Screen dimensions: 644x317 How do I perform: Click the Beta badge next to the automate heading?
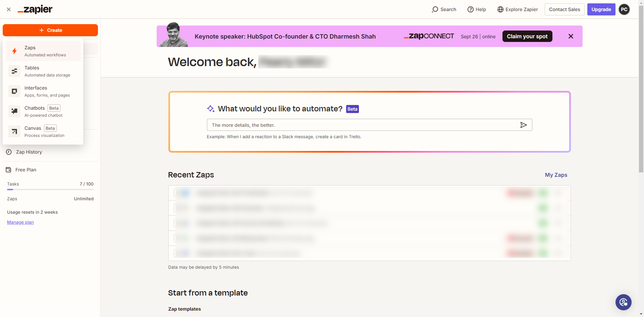353,109
